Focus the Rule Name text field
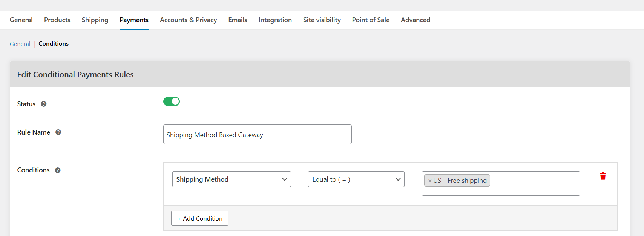The image size is (644, 236). coord(258,134)
